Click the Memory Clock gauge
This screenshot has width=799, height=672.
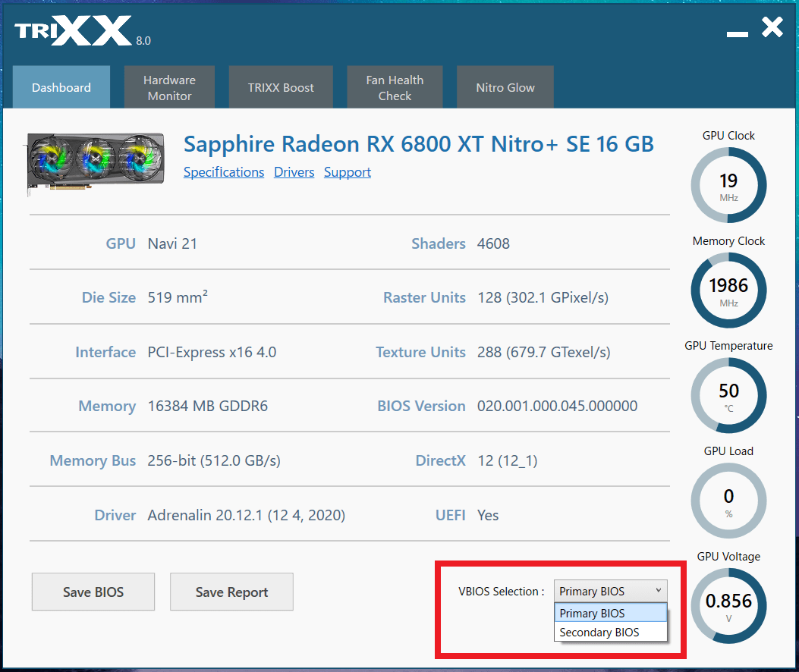[x=728, y=290]
